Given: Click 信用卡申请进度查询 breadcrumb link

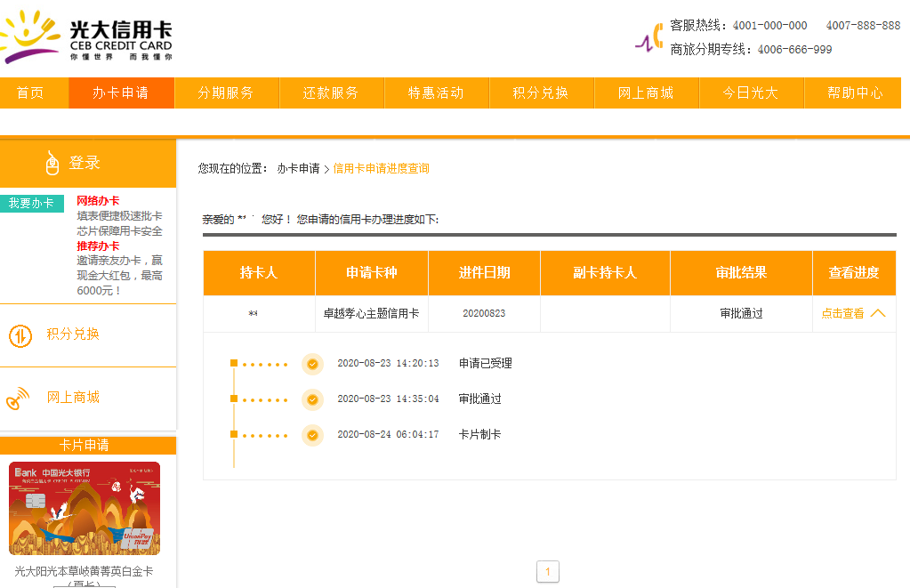Looking at the screenshot, I should (382, 168).
